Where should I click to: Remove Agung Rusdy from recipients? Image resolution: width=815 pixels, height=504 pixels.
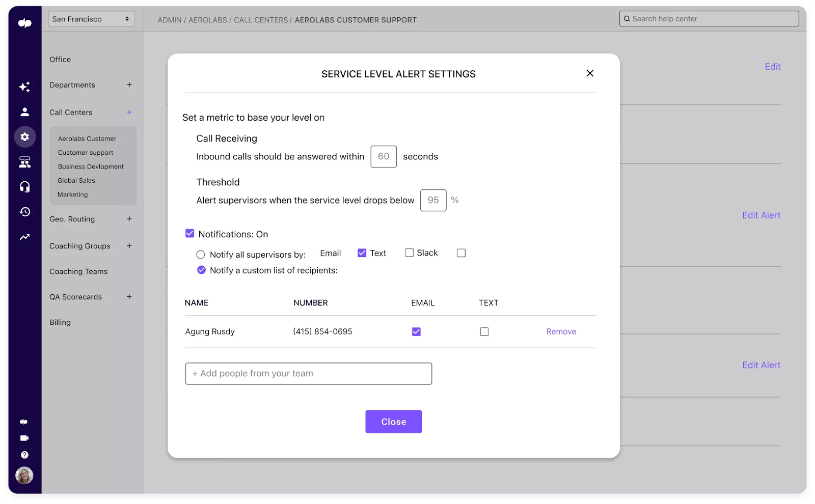point(561,331)
